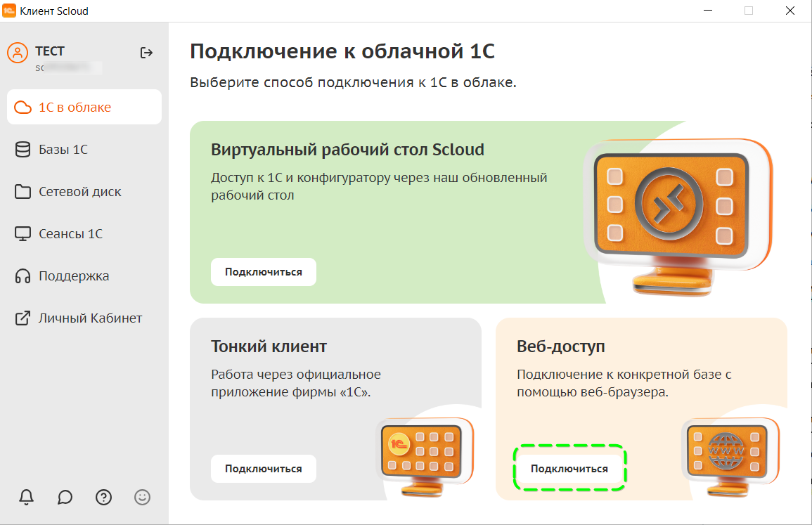
Task: Click the Виртуальный рабочий стол Scloud heading
Action: 347,150
